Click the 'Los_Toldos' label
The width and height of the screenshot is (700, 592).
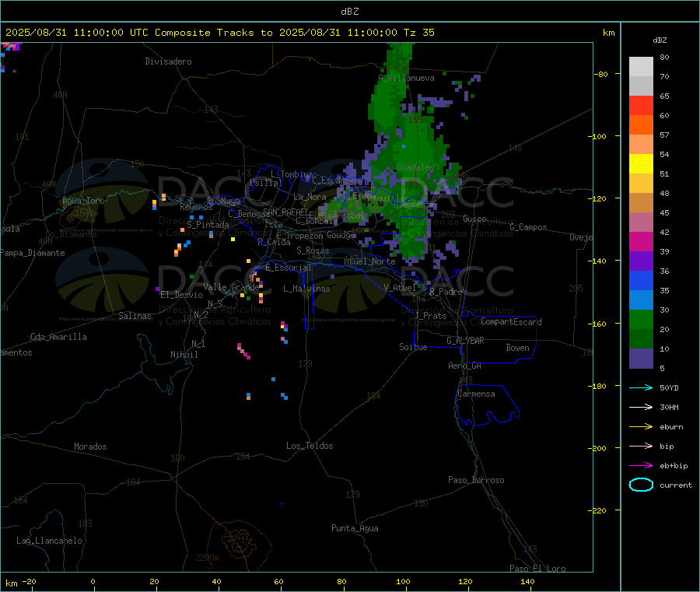click(x=310, y=446)
